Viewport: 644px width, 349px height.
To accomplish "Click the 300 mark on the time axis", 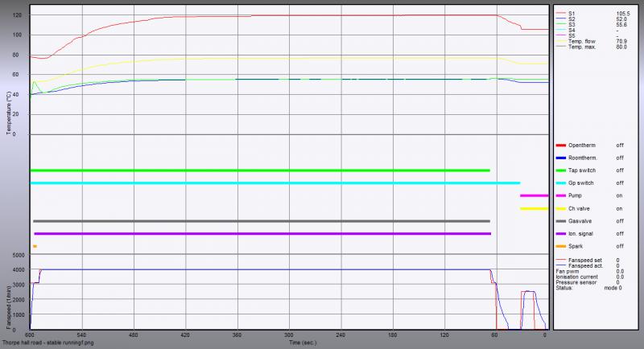I will pos(288,335).
